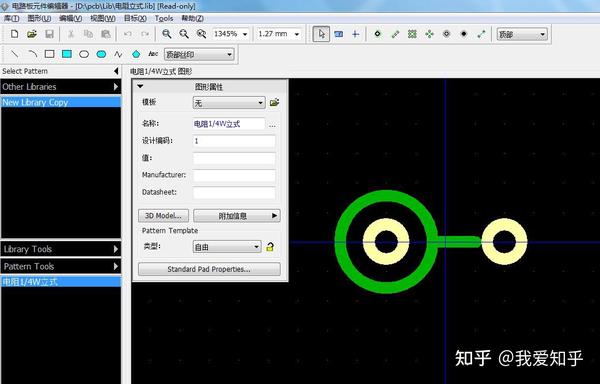Open Standard Pad Properties... button
The height and width of the screenshot is (384, 600).
[209, 269]
